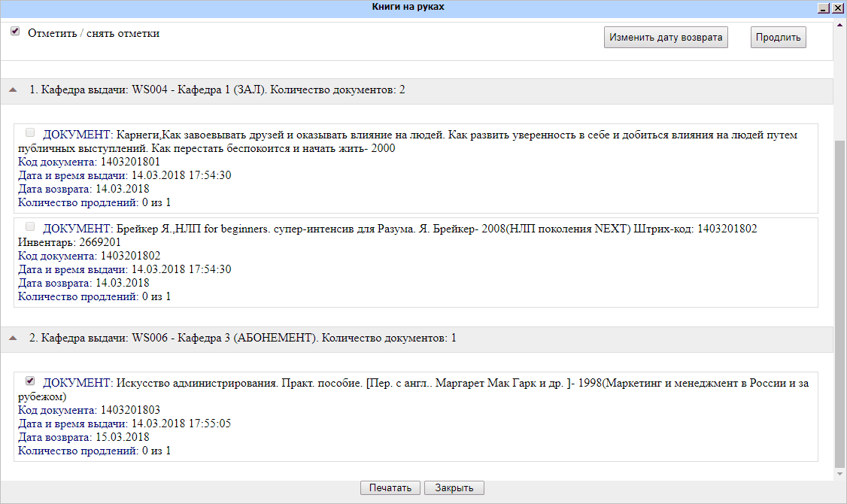This screenshot has height=504, width=847.
Task: Uncheck the Искусство администрирования document checkbox
Action: pyautogui.click(x=30, y=381)
